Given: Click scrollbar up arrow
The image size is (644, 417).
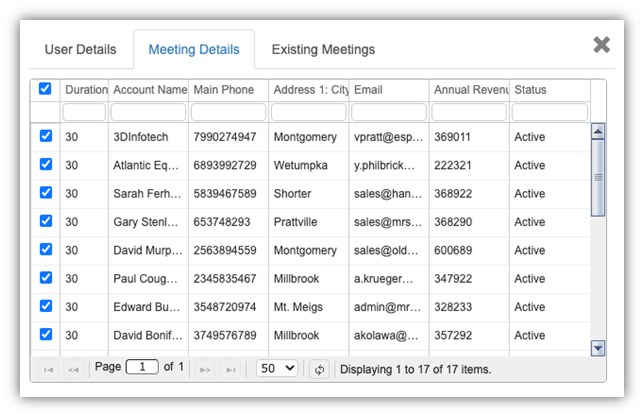Looking at the screenshot, I should pos(598,131).
